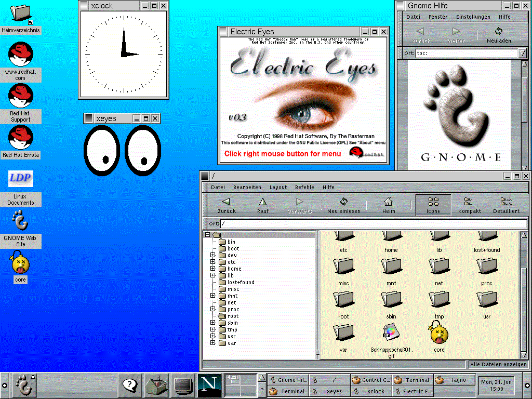Go to Heim in file manager

tap(388, 205)
